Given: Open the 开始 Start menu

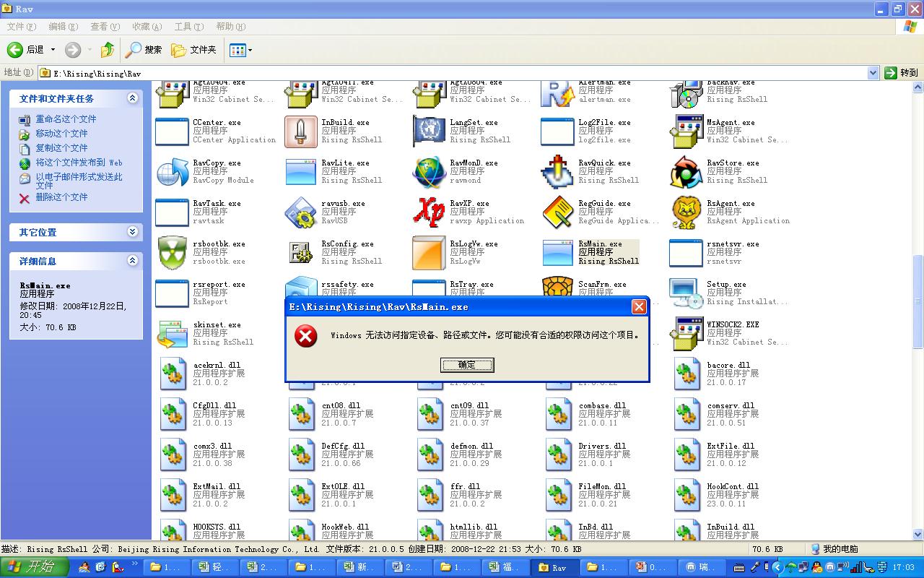Looking at the screenshot, I should [x=35, y=567].
